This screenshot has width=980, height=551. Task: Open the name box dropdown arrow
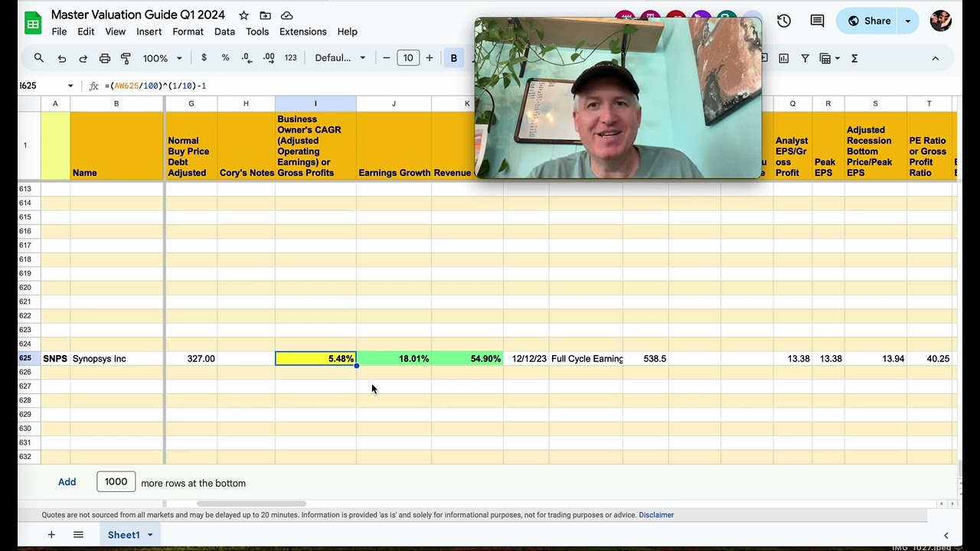pos(70,86)
